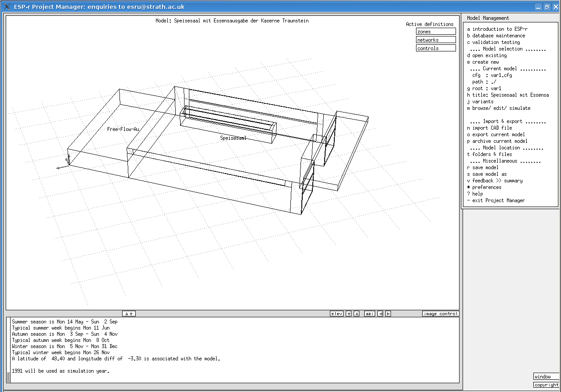Toggle the controls active definition box

point(435,48)
